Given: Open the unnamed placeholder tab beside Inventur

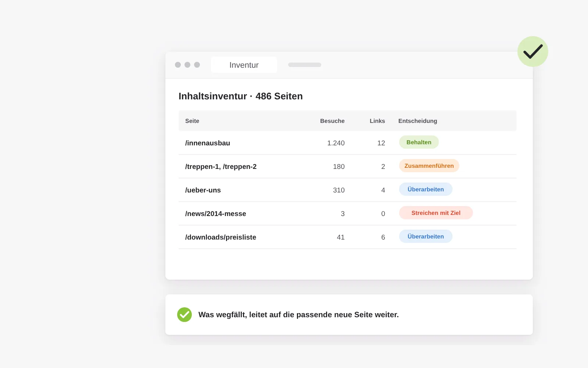Looking at the screenshot, I should point(305,65).
